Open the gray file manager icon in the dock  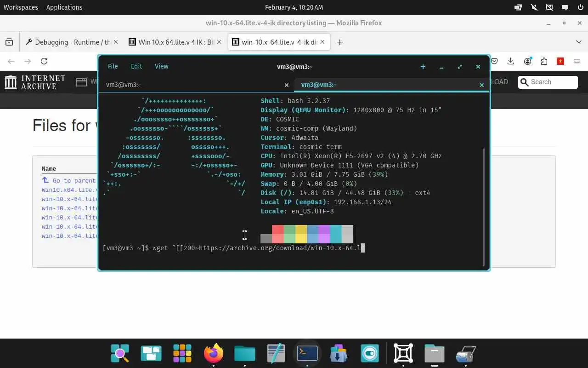click(x=434, y=353)
